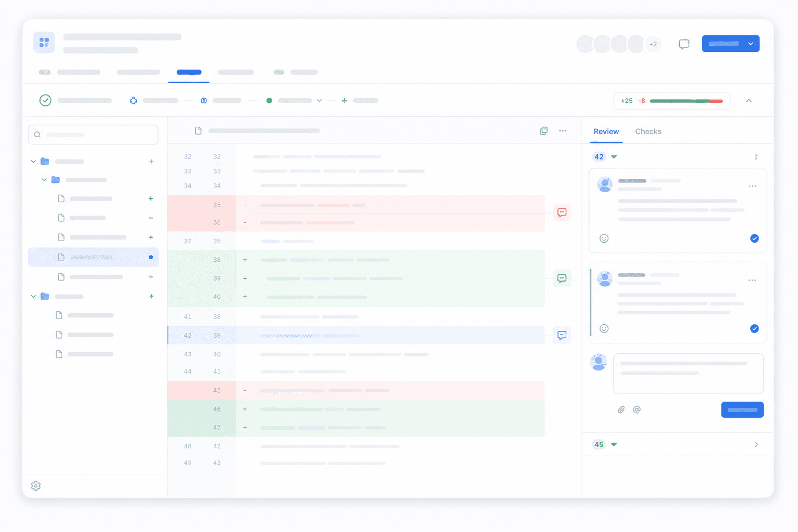The image size is (798, 532).
Task: Click the green status check circle in the toolbar
Action: [x=46, y=100]
